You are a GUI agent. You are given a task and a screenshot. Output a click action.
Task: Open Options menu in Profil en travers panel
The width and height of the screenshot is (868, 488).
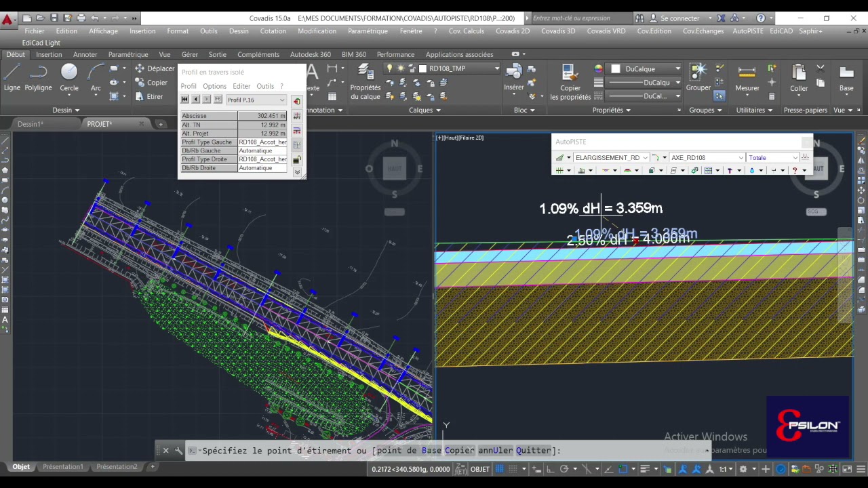(214, 86)
